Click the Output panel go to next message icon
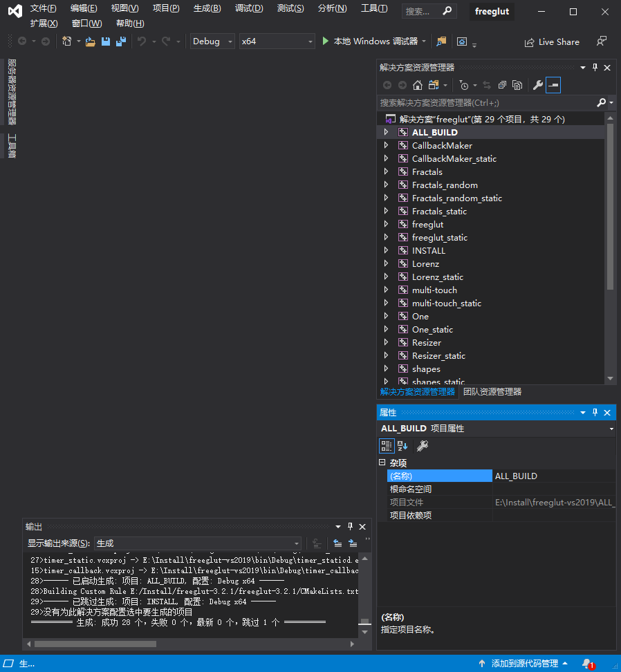 pyautogui.click(x=353, y=543)
